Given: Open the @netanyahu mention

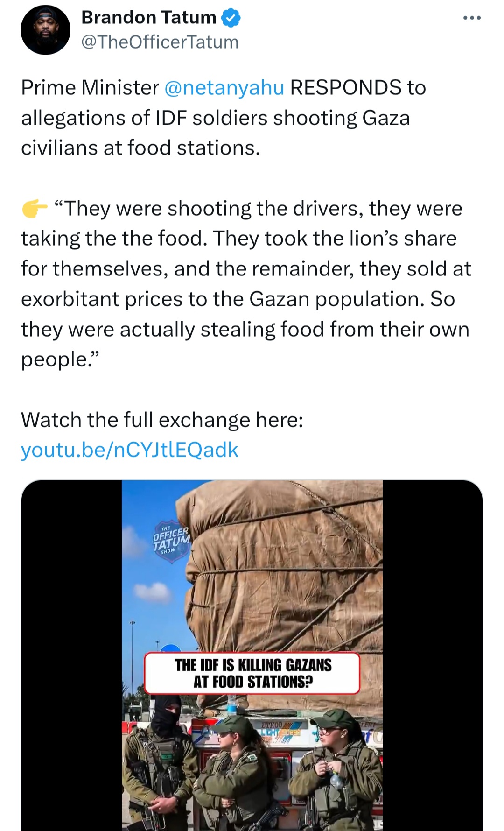Looking at the screenshot, I should click(224, 88).
